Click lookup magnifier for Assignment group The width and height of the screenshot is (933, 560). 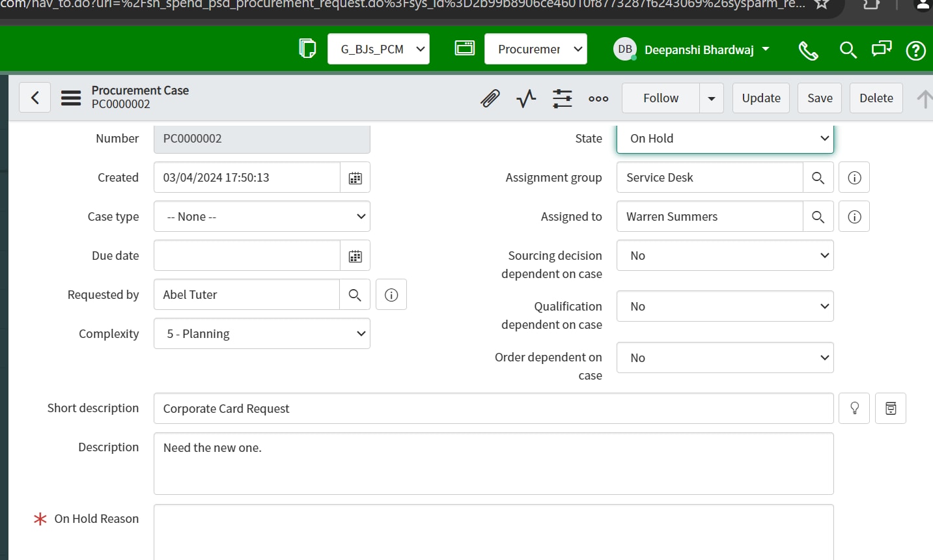[818, 178]
